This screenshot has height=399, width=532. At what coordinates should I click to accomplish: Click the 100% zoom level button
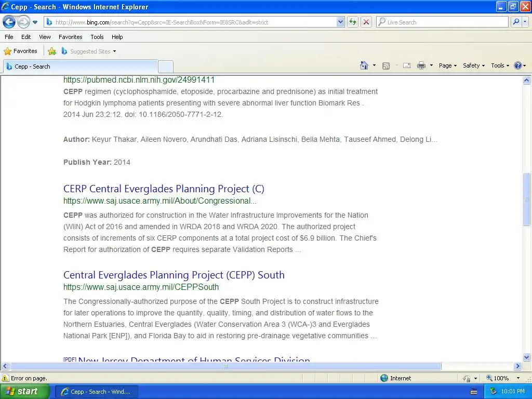497,378
